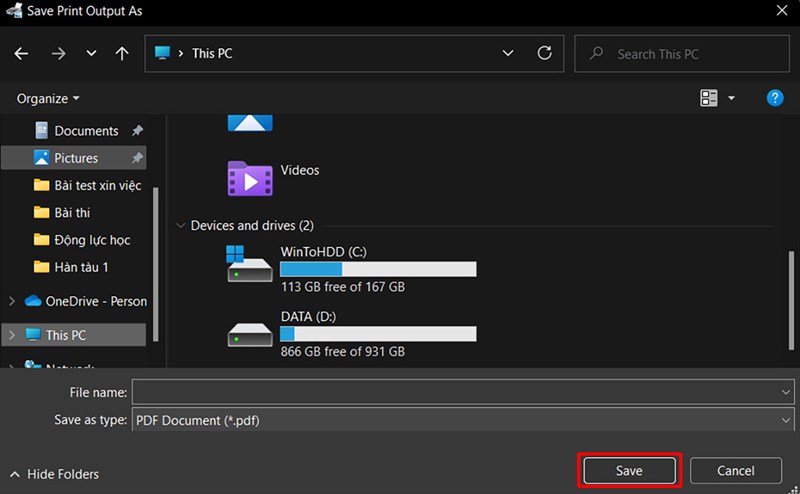The width and height of the screenshot is (800, 494).
Task: Click the search magnifier icon
Action: [x=596, y=53]
